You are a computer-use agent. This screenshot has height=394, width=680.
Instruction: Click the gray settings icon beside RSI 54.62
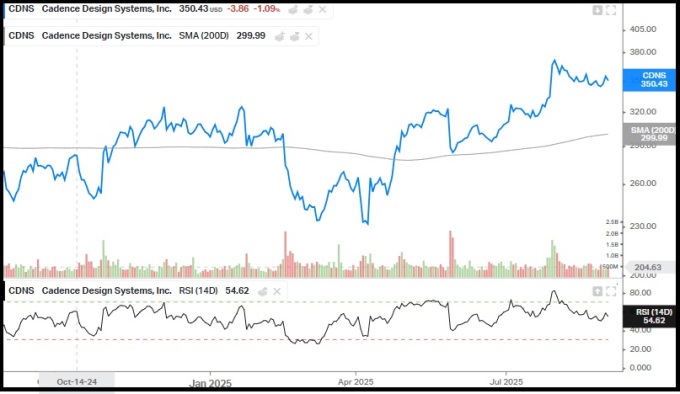262,292
